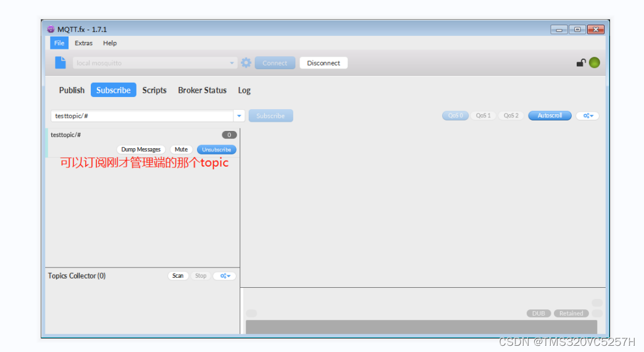The height and width of the screenshot is (352, 644).
Task: Click the MQTT.fx app icon in title bar
Action: pos(51,29)
